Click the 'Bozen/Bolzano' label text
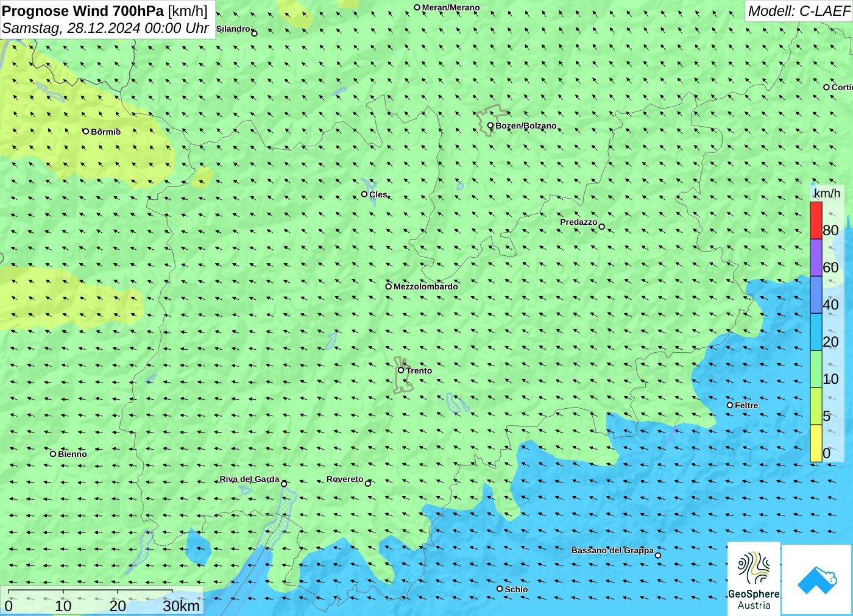The image size is (853, 616). pos(526,126)
